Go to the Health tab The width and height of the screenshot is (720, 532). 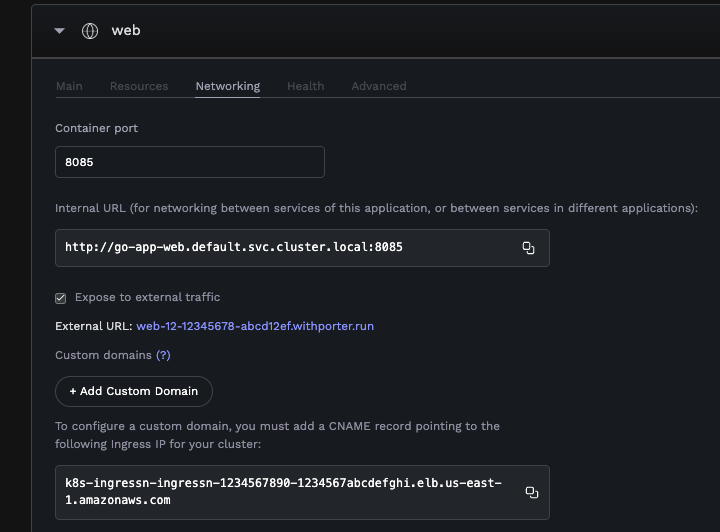coord(305,86)
